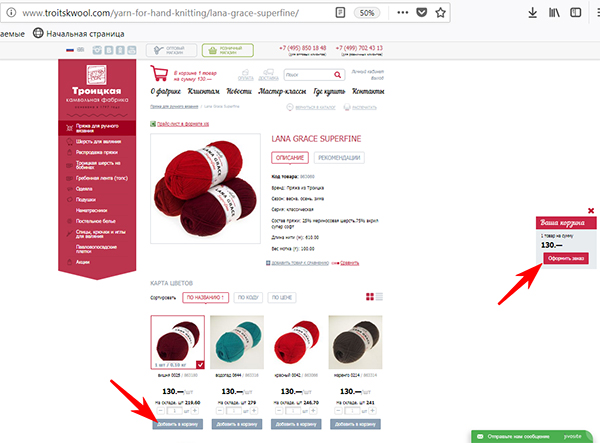Click the search magnifier icon
600x443 pixels.
[337, 75]
